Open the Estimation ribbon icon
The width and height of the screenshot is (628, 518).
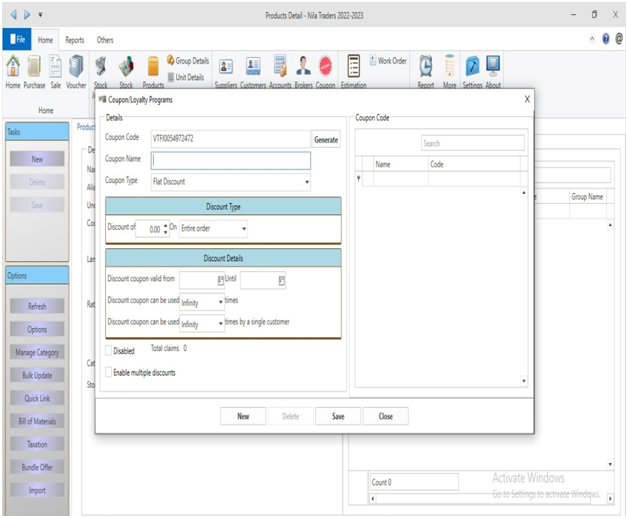click(354, 71)
